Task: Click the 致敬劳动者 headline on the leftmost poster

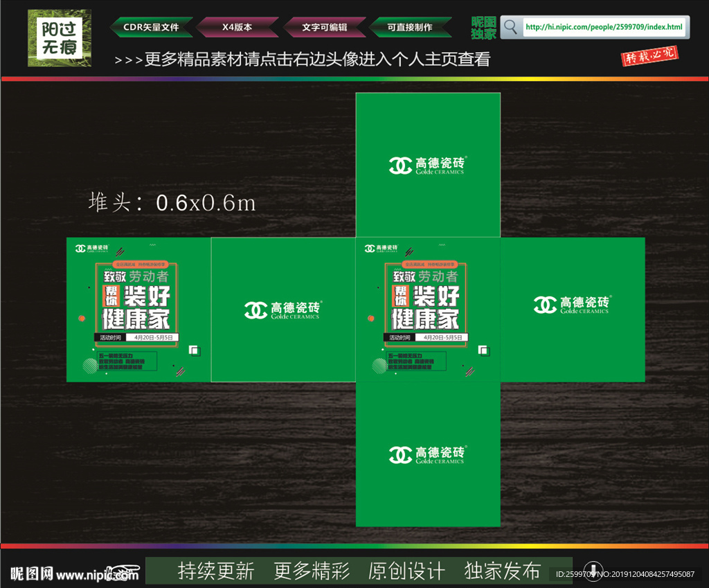Action: coord(136,276)
